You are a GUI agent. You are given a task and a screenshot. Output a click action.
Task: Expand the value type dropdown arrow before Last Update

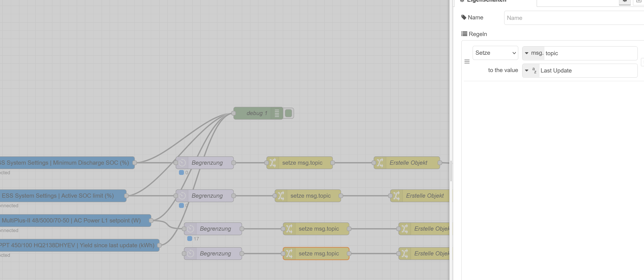coord(527,71)
